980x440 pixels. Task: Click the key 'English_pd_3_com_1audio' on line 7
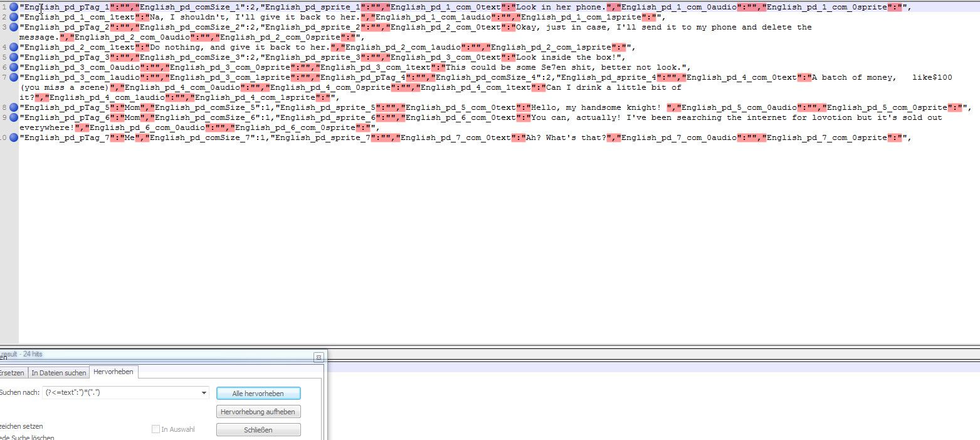point(82,78)
